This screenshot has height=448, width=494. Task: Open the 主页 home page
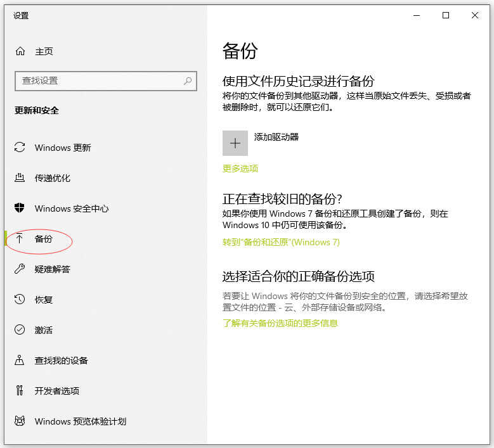tap(44, 51)
